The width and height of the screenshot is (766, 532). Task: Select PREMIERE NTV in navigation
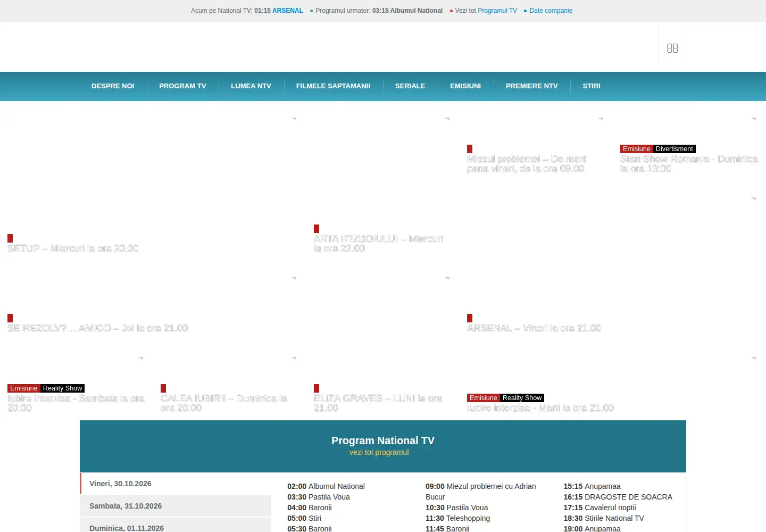[x=532, y=86]
